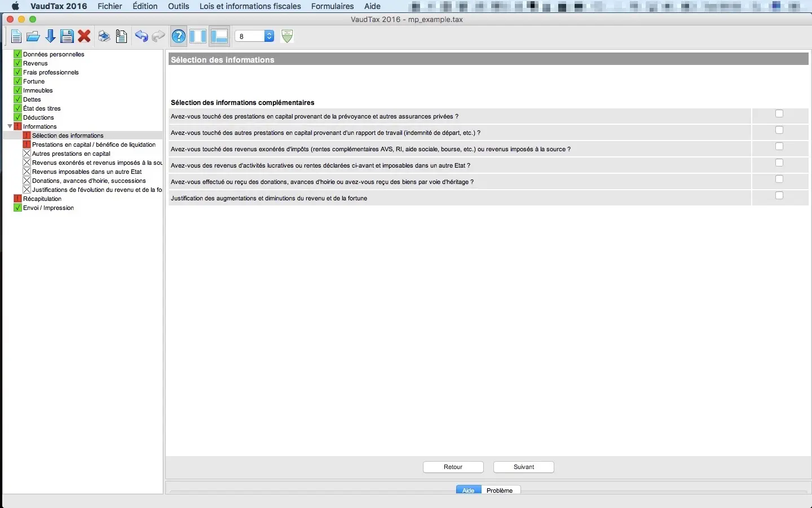Click the red warning icon beside Informations

click(x=17, y=126)
